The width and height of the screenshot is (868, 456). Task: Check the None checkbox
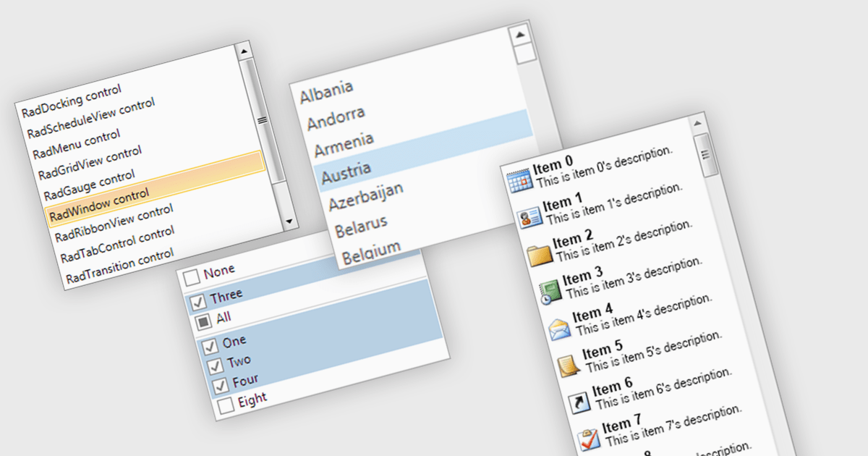pyautogui.click(x=190, y=278)
